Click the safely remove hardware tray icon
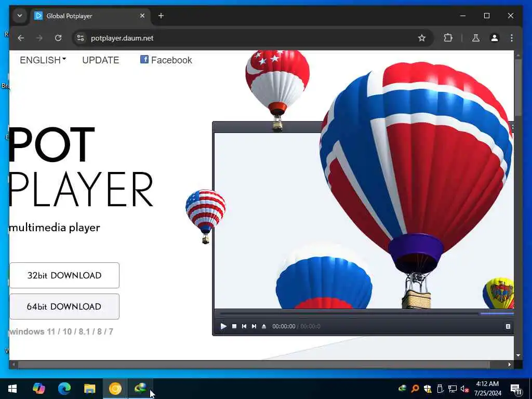This screenshot has width=532, height=399. point(440,389)
